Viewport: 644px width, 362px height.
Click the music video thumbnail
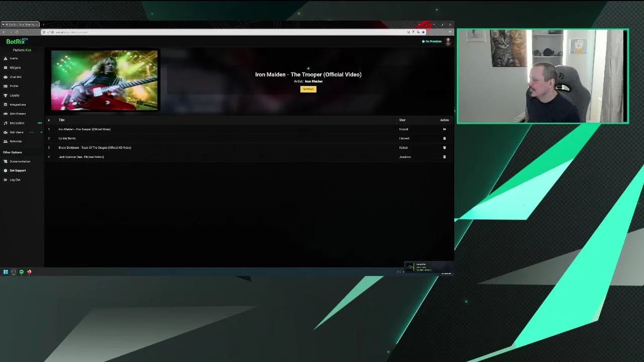(x=104, y=80)
